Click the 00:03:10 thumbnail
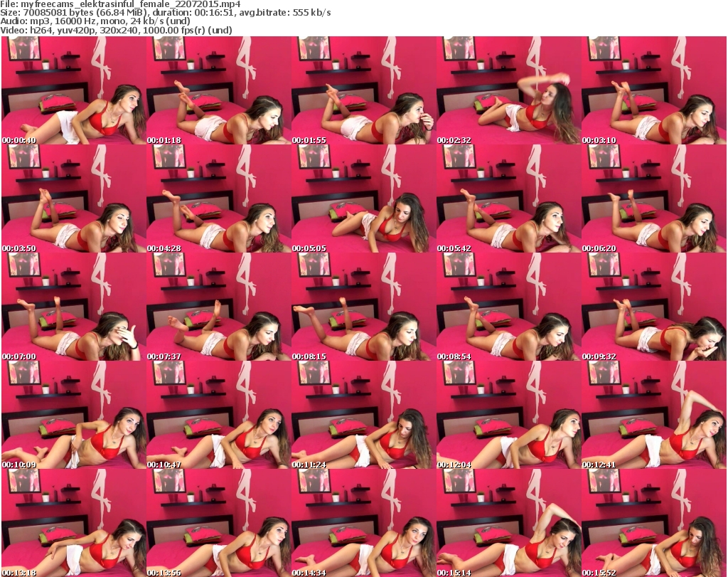This screenshot has height=577, width=728. [x=654, y=90]
